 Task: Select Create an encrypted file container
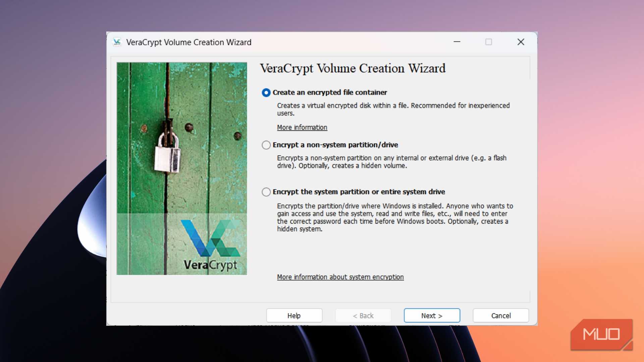click(330, 93)
